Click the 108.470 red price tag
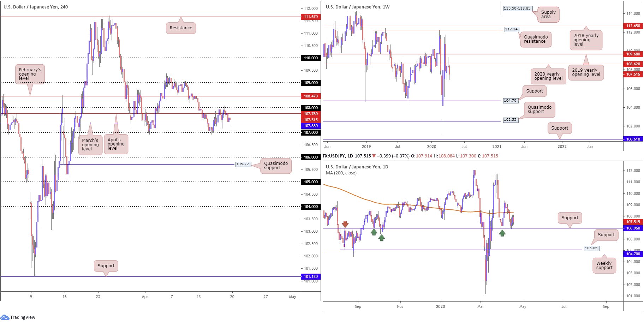Viewport: 644px width, 322px height. click(x=311, y=96)
